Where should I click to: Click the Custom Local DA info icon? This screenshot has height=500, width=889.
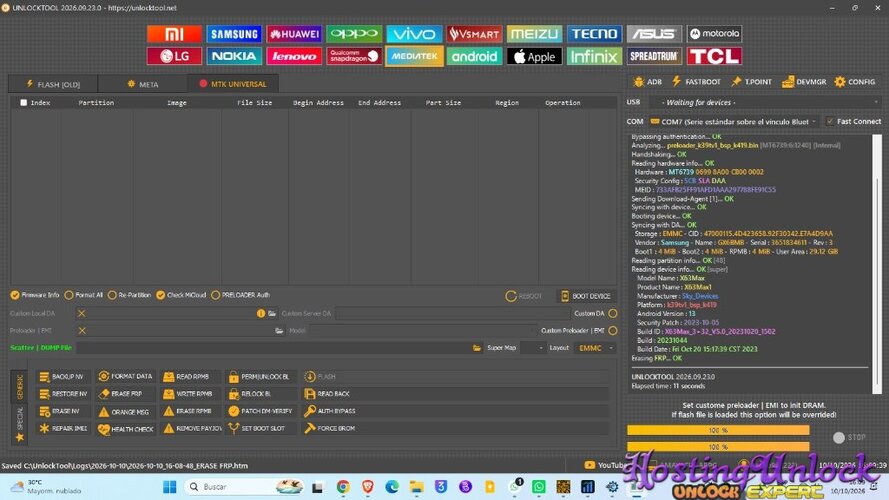click(x=261, y=313)
